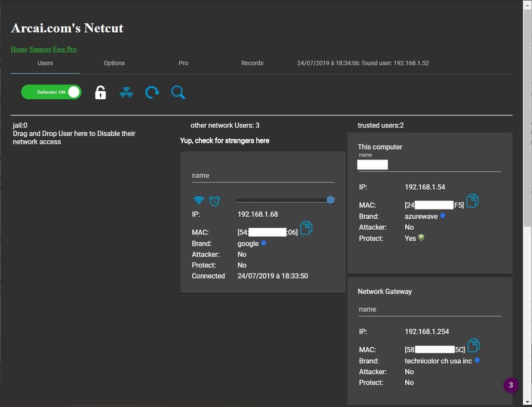
Task: Open the Records tab
Action: 252,63
